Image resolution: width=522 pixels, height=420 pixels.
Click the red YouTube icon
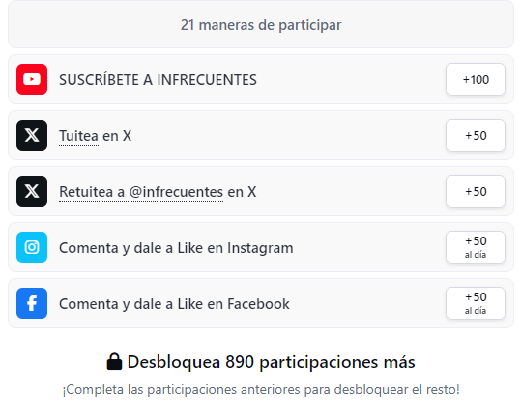[x=32, y=79]
